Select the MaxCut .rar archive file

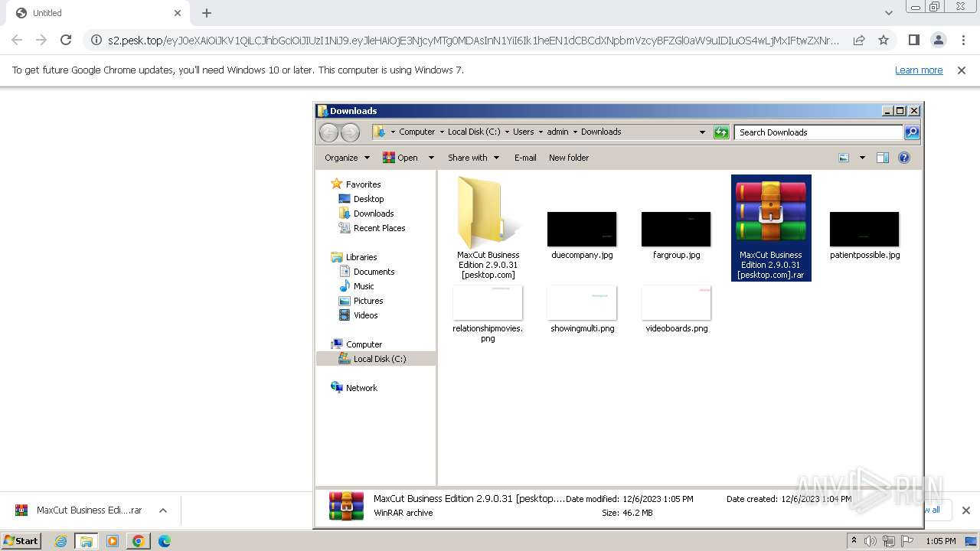coord(771,228)
